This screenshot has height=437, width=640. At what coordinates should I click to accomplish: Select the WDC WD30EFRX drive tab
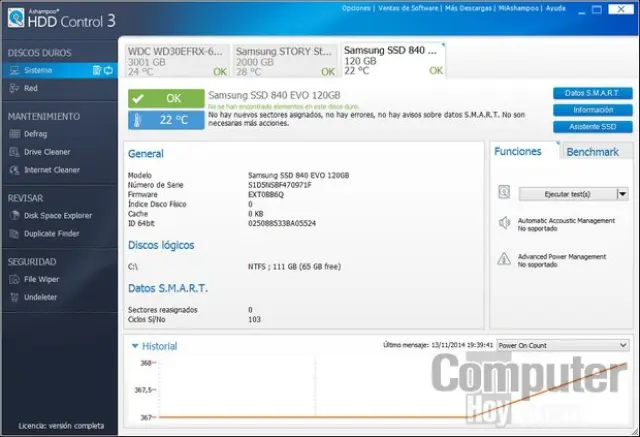177,59
